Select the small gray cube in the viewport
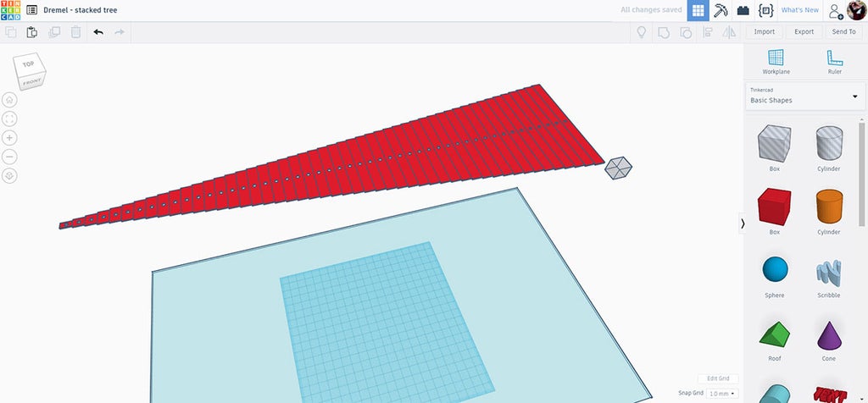Screen dimensions: 868x403 pos(618,168)
